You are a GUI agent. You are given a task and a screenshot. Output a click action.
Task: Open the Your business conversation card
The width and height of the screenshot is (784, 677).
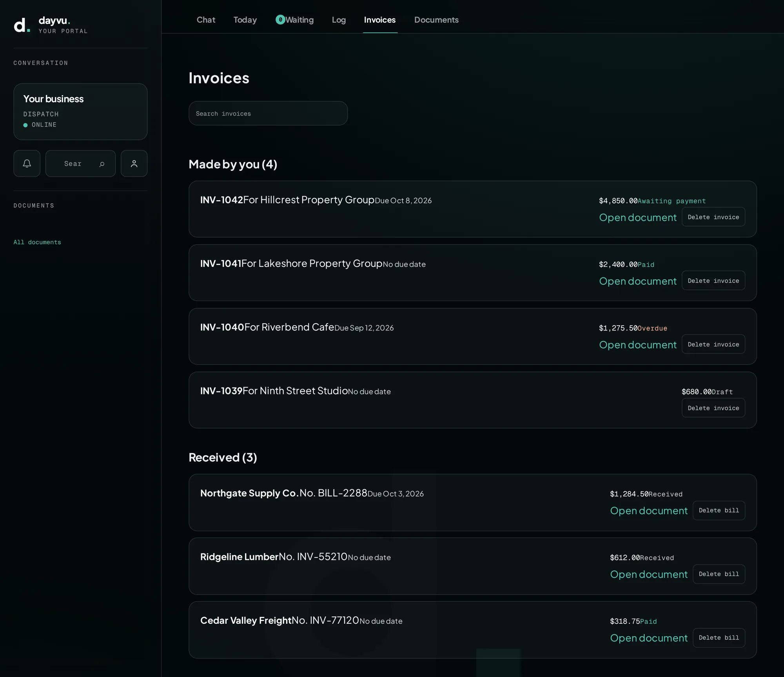tap(80, 112)
